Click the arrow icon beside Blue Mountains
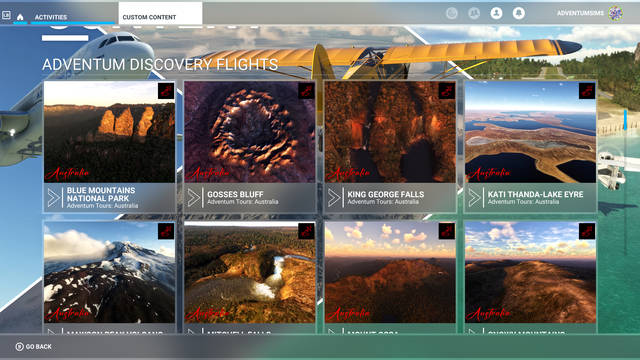640x360 pixels. (x=53, y=198)
